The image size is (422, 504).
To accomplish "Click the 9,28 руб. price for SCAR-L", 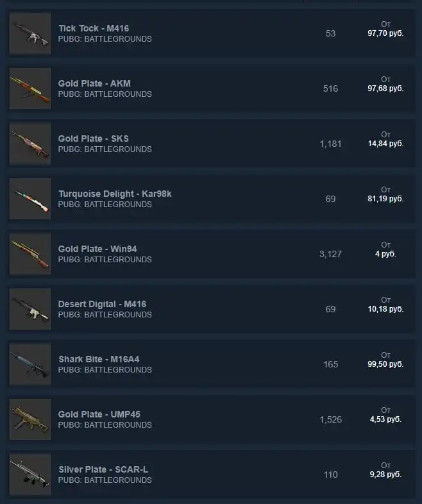I will click(x=385, y=475).
